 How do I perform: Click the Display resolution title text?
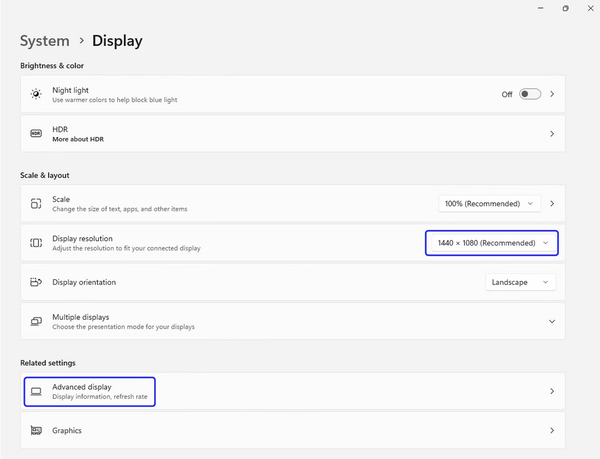[x=83, y=239]
